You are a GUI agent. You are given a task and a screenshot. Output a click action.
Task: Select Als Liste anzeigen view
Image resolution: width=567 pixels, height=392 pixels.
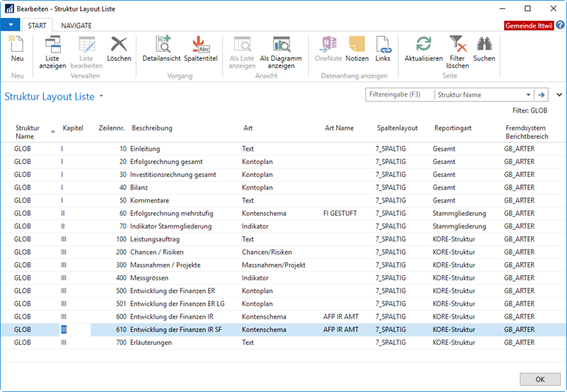242,52
